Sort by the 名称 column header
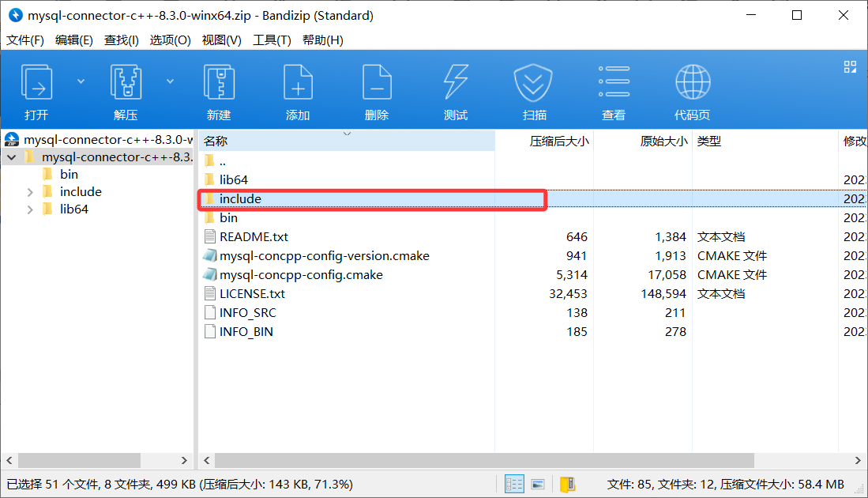Image resolution: width=868 pixels, height=498 pixels. tap(347, 141)
